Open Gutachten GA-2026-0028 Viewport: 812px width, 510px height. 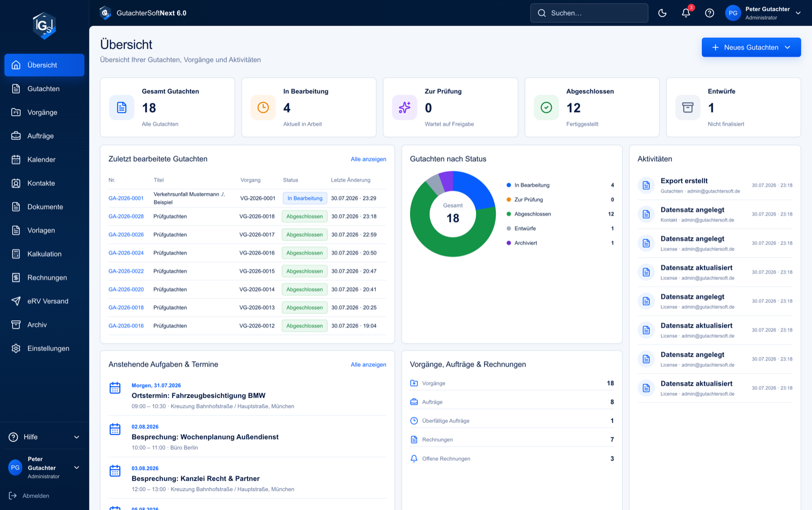click(x=126, y=217)
